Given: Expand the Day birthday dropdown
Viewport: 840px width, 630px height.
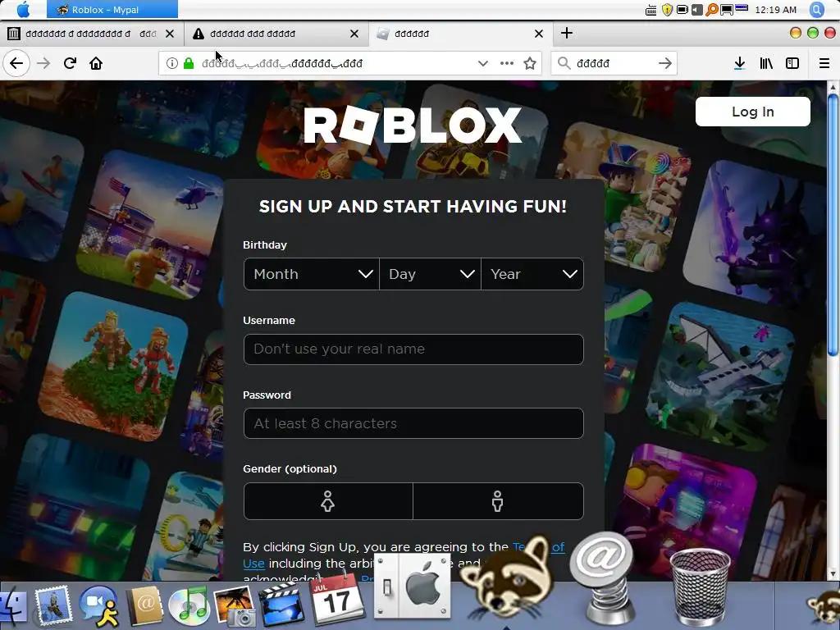Looking at the screenshot, I should pos(430,274).
